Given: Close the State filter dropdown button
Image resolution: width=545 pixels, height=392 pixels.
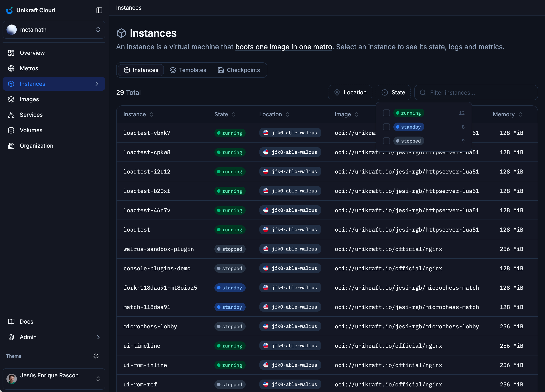Looking at the screenshot, I should [x=393, y=92].
